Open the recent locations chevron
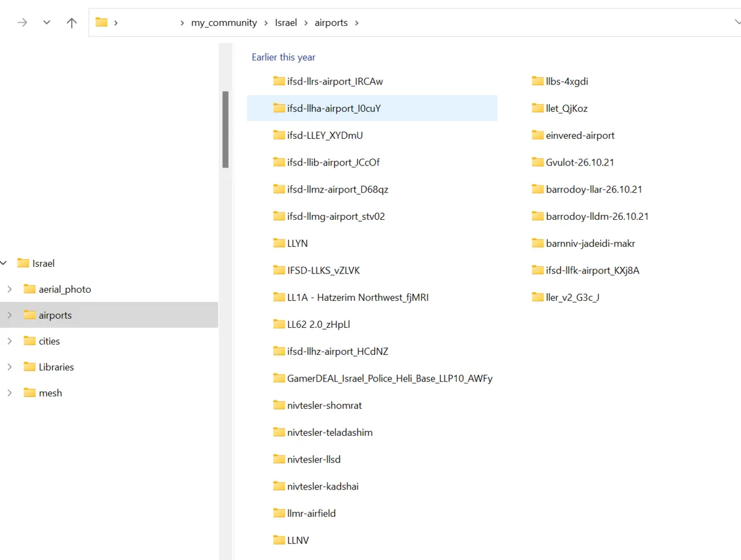The image size is (741, 560). point(46,23)
